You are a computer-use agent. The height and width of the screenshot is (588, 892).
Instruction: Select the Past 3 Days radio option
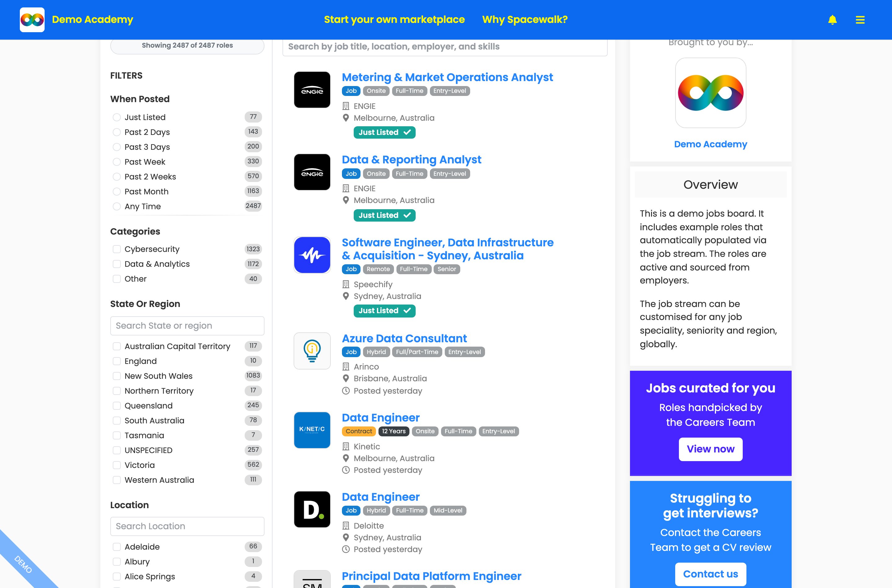pos(117,147)
